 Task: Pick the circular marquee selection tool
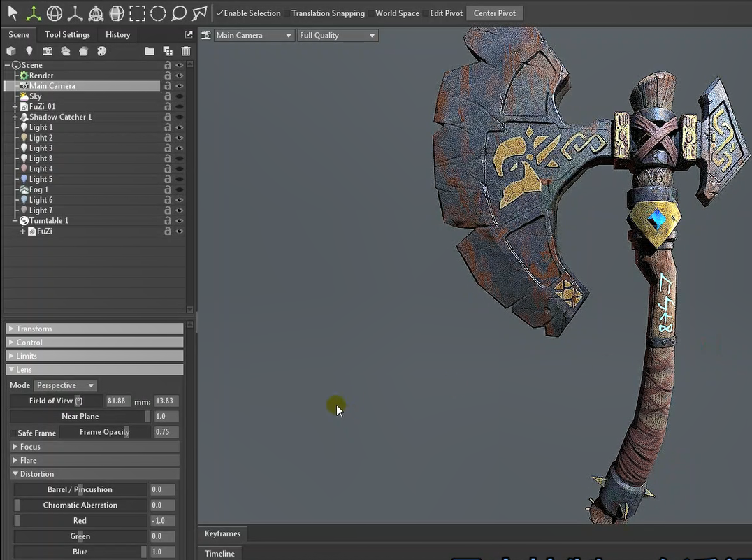159,13
